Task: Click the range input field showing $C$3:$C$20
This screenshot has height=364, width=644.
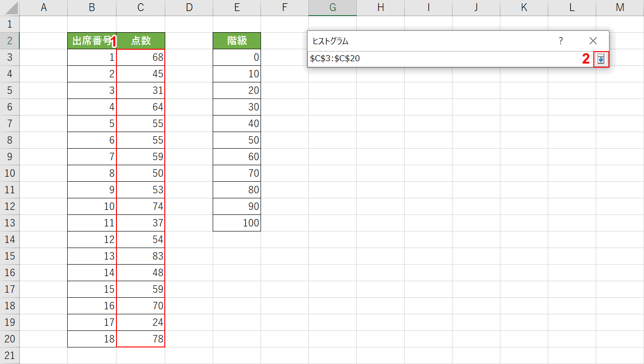Action: (442, 59)
